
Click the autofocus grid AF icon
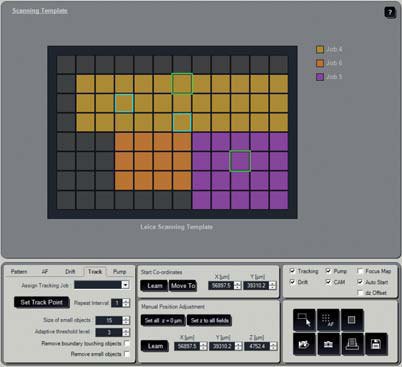click(328, 320)
